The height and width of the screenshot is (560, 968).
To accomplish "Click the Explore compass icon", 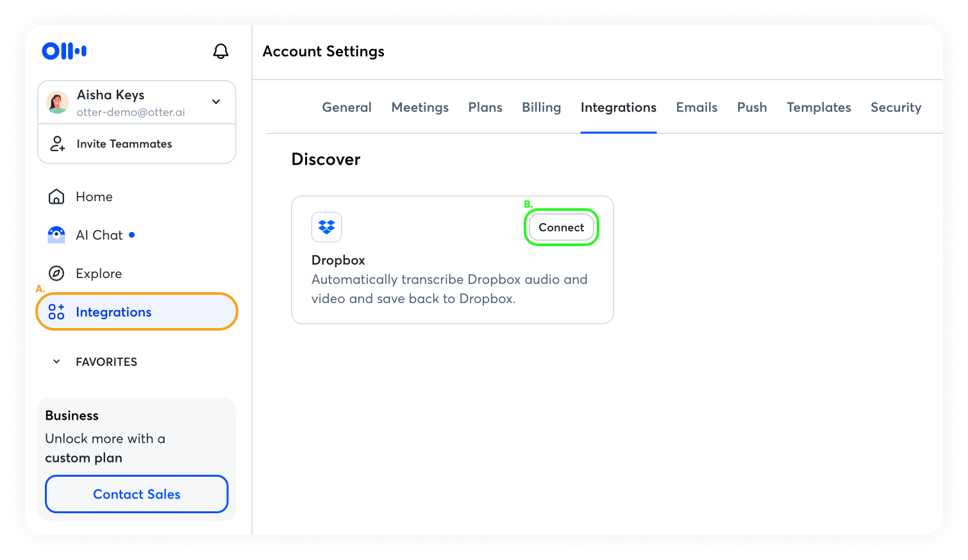I will point(56,274).
